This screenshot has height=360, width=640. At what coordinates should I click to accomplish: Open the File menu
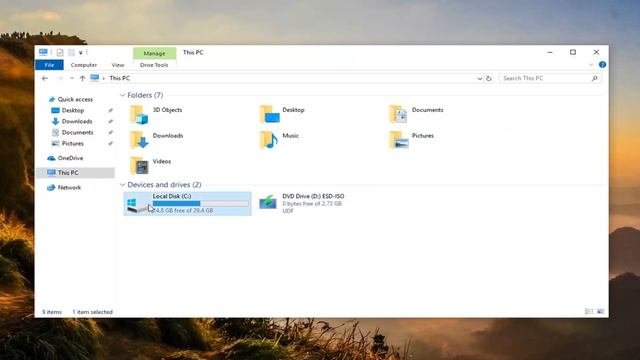[49, 65]
